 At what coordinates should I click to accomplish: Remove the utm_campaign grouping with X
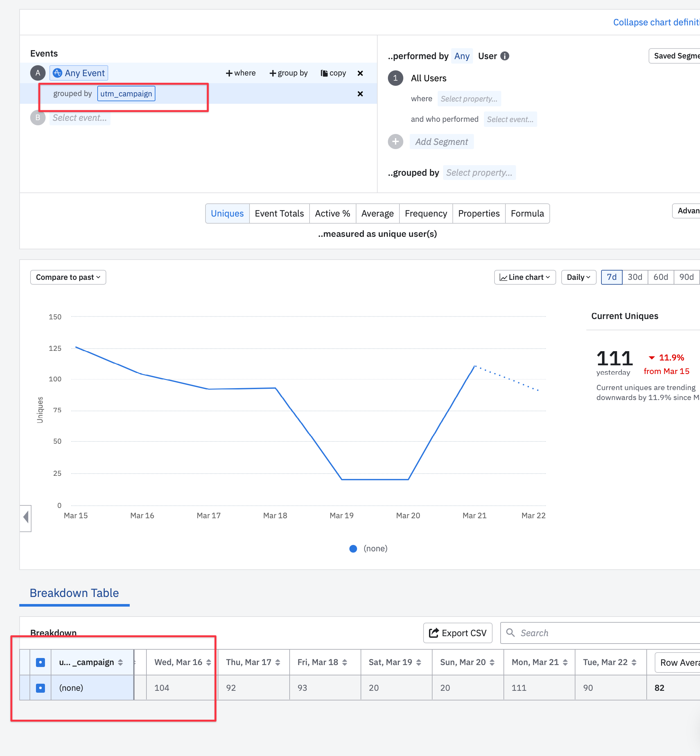tap(360, 93)
